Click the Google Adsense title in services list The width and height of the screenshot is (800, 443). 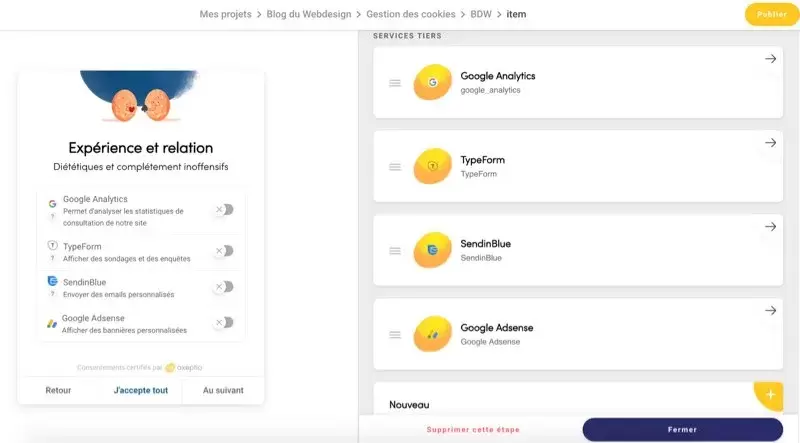click(496, 328)
